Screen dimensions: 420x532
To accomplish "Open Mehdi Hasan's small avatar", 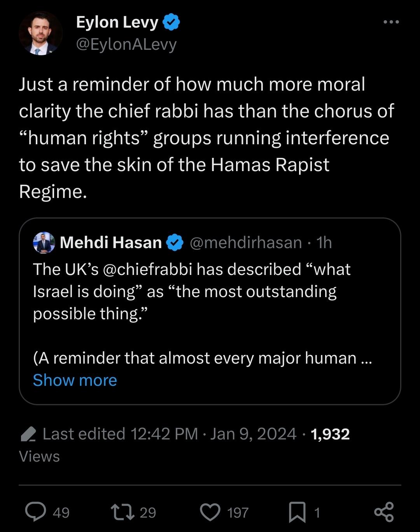I will [x=44, y=243].
